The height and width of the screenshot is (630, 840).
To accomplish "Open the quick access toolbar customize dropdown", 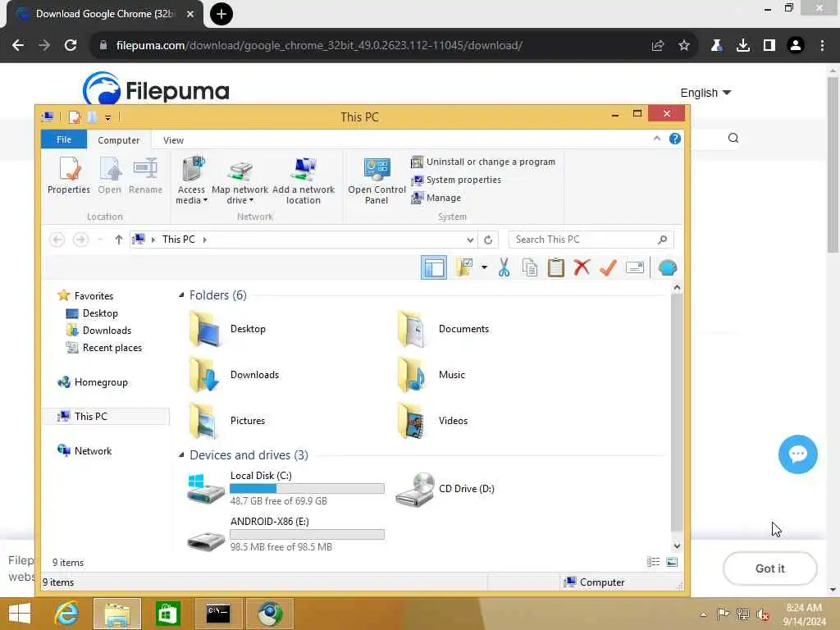I will tap(107, 117).
